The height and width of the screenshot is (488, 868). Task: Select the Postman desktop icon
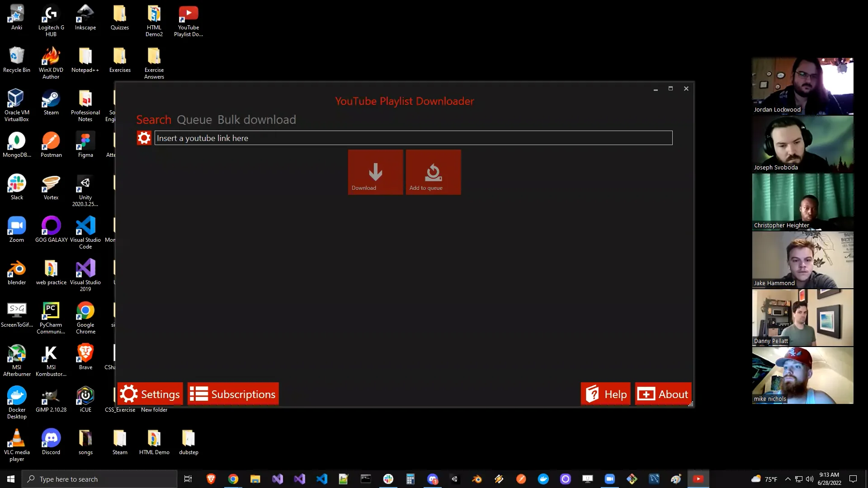click(x=51, y=145)
